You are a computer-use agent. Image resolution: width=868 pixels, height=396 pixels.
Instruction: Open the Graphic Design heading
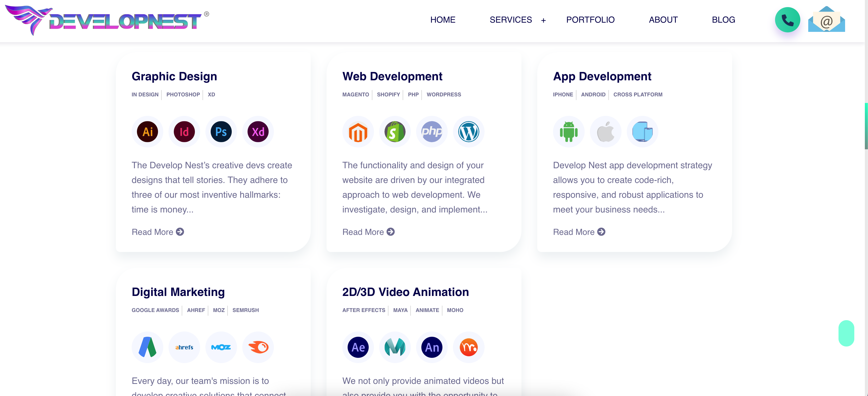pyautogui.click(x=174, y=77)
